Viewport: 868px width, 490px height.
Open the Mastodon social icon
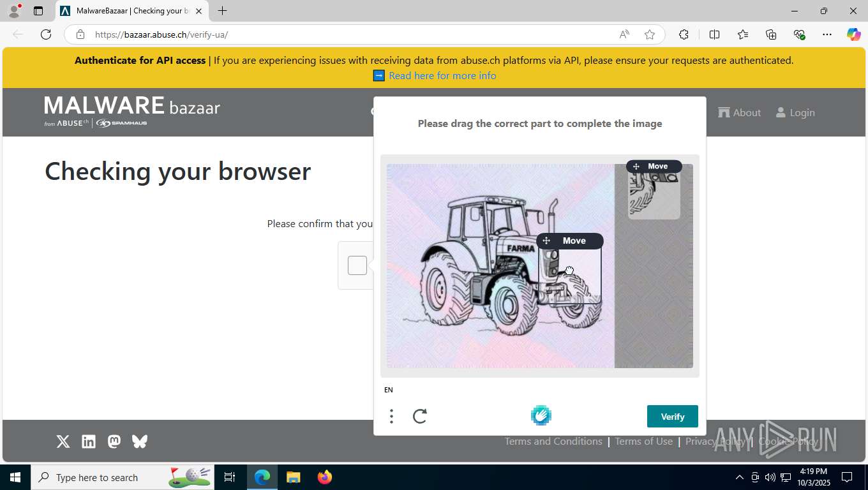pos(114,442)
